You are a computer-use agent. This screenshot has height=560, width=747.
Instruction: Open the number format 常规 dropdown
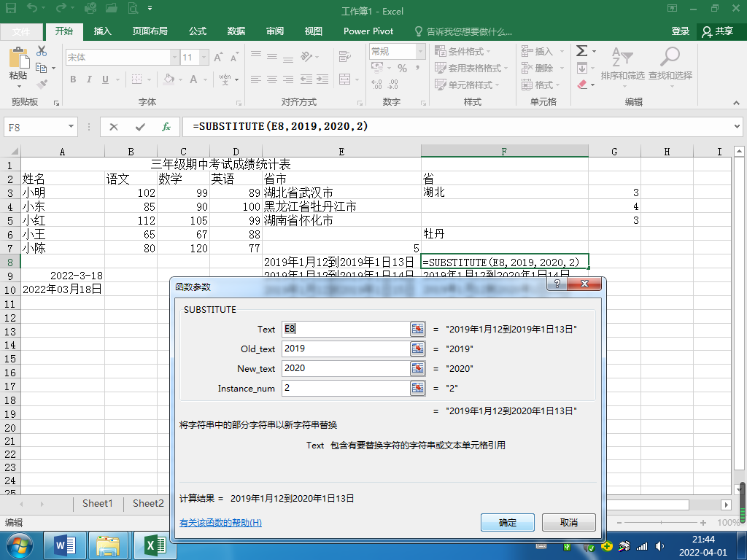pos(420,52)
